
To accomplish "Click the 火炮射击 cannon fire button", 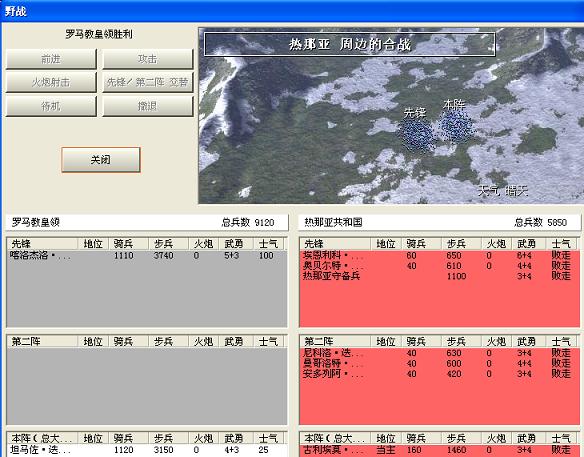I will tap(51, 82).
